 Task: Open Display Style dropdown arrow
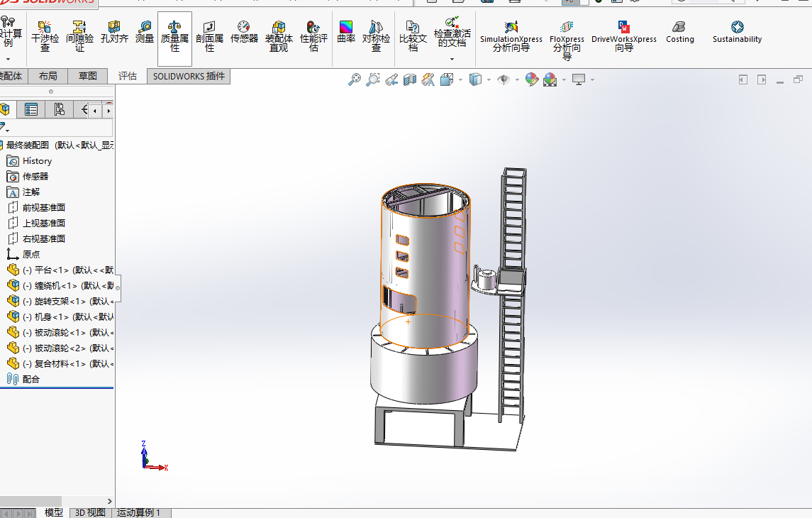click(489, 79)
